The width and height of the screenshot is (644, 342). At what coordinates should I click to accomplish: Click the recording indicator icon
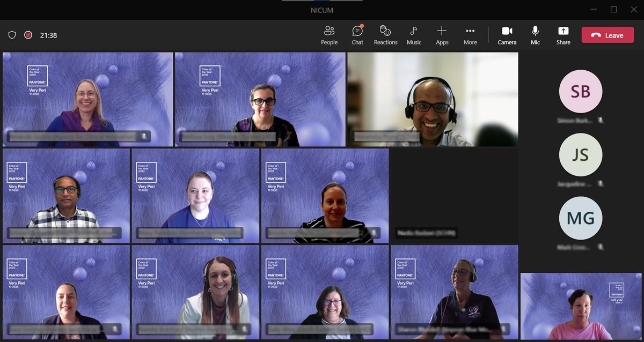click(28, 35)
